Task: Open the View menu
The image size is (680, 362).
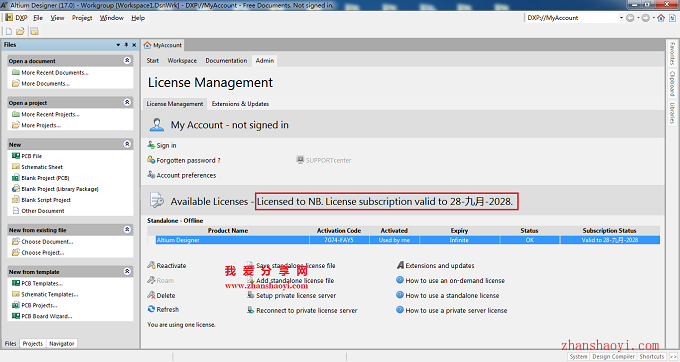Action: [57, 18]
